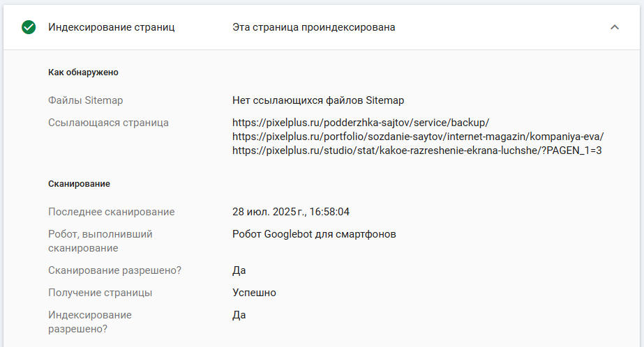Image resolution: width=644 pixels, height=347 pixels.
Task: Click the 'Сканирование' section heading
Action: tap(79, 183)
